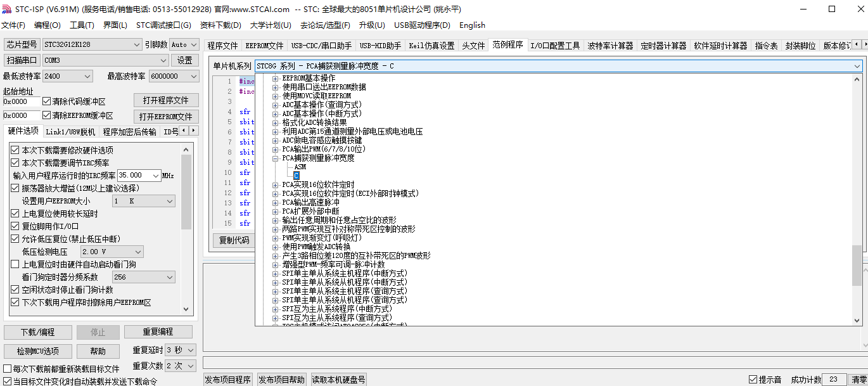Click the STC-ISP application title bar icon

pos(7,9)
